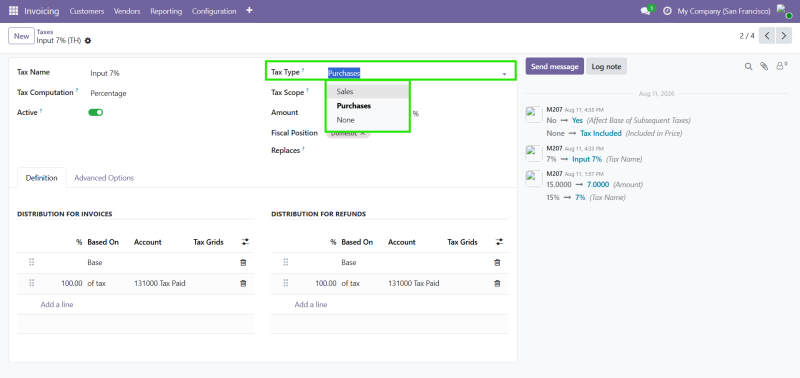Viewport: 800px width, 378px height.
Task: Click the plus icon in navbar
Action: (249, 10)
